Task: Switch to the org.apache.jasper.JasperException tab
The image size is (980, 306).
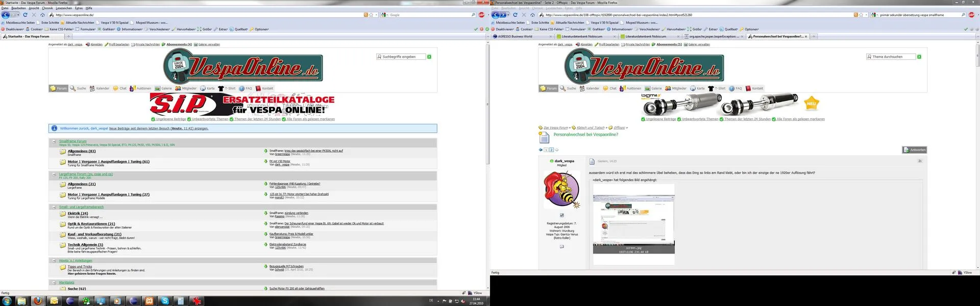Action: click(712, 36)
